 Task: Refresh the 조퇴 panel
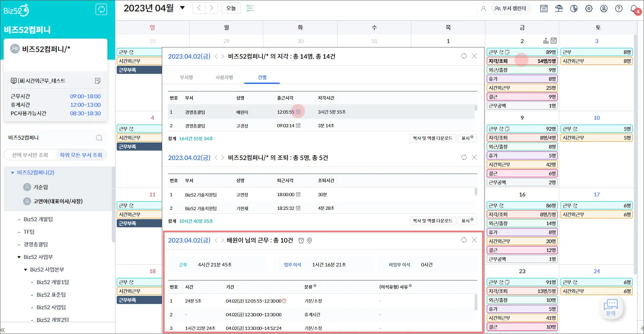(x=464, y=157)
